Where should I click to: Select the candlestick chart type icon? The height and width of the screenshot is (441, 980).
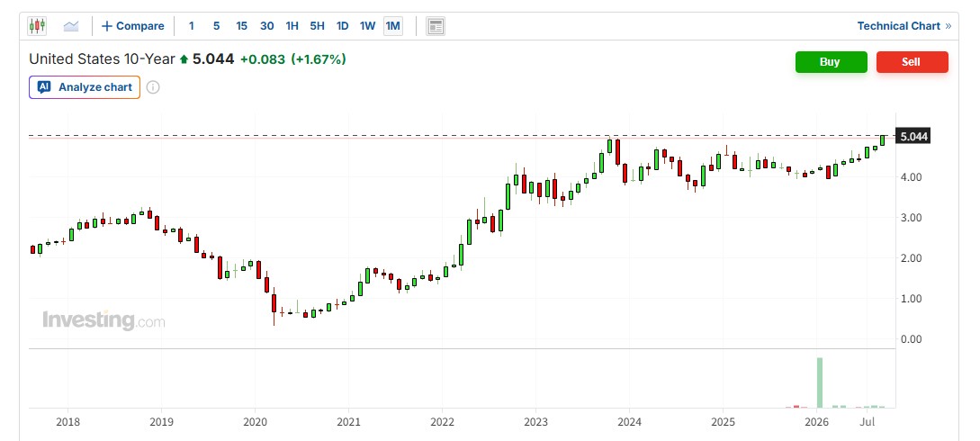[37, 26]
